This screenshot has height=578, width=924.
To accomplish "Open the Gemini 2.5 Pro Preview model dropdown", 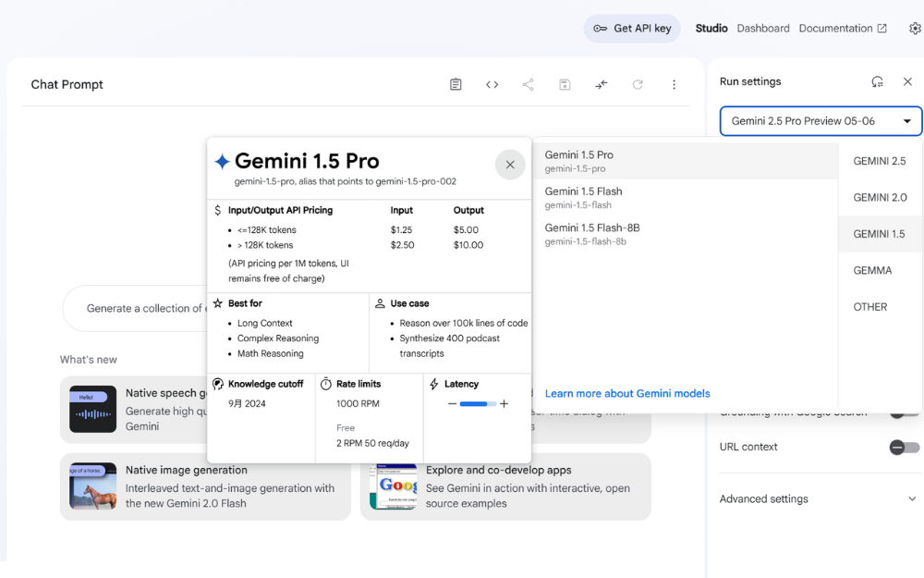I will click(821, 121).
